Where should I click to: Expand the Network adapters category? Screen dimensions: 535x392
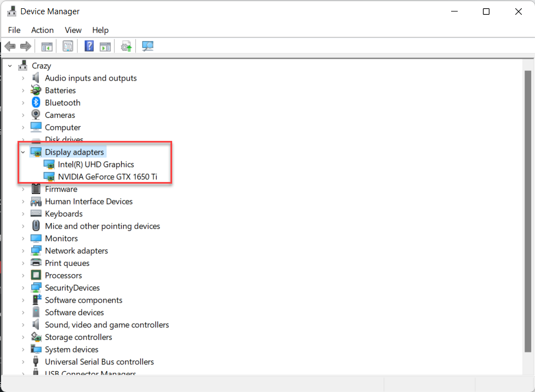[23, 251]
